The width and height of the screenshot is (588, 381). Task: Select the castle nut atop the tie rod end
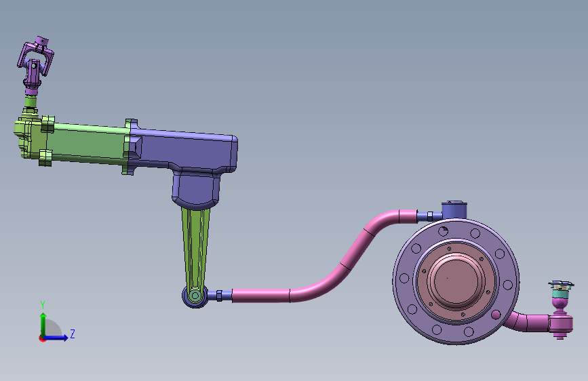click(561, 286)
